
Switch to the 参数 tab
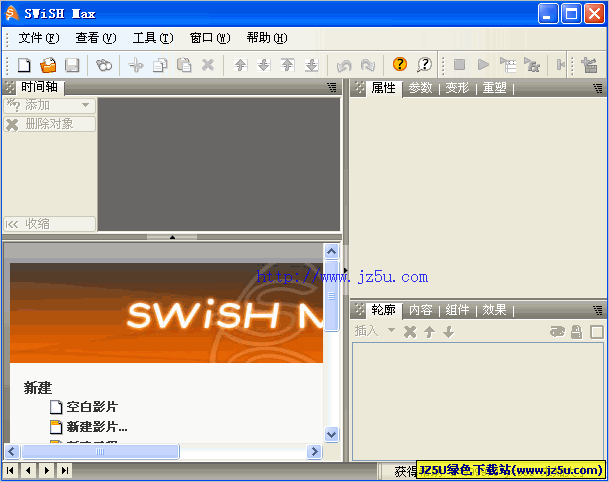tap(420, 88)
